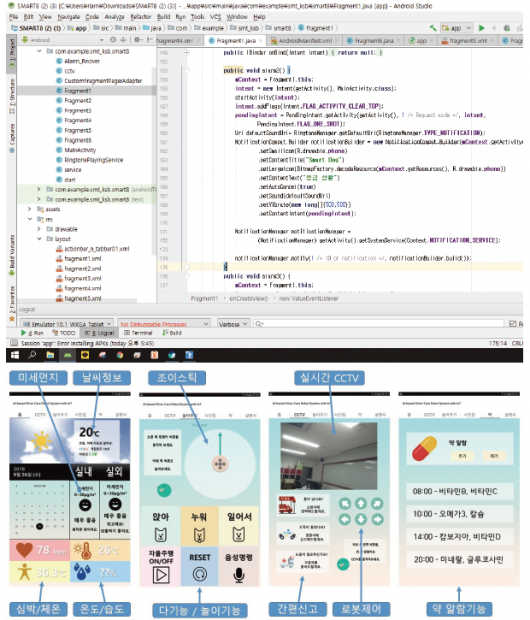Image resolution: width=530 pixels, height=620 pixels.
Task: Start debugging with the bug icon
Action: 507,28
